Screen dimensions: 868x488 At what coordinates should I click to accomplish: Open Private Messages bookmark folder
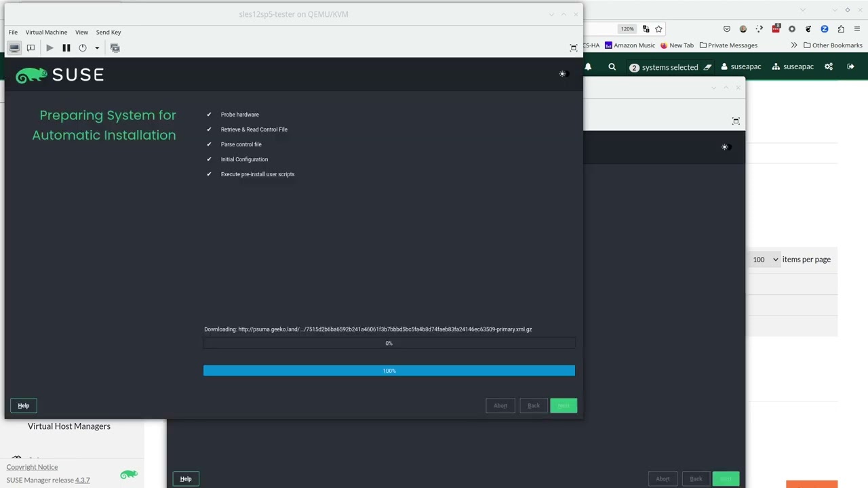728,45
